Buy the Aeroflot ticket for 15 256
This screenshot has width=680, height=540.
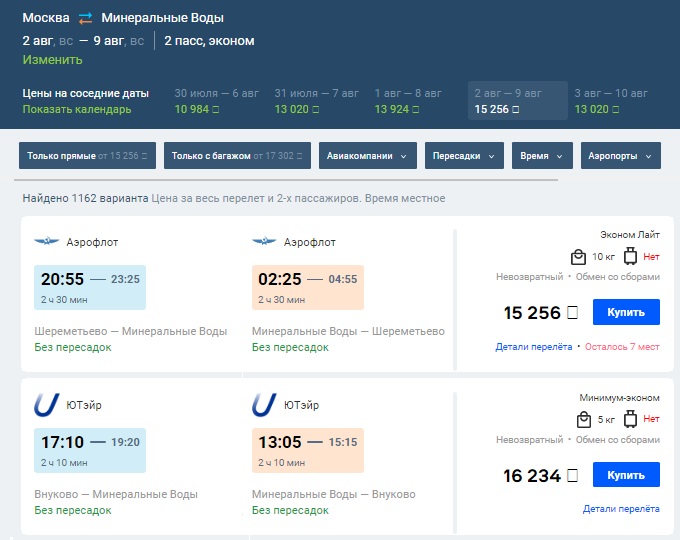click(x=626, y=312)
